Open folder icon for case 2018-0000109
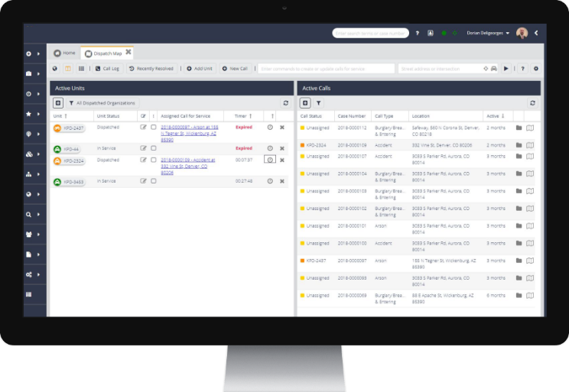569x392 pixels. [x=519, y=144]
